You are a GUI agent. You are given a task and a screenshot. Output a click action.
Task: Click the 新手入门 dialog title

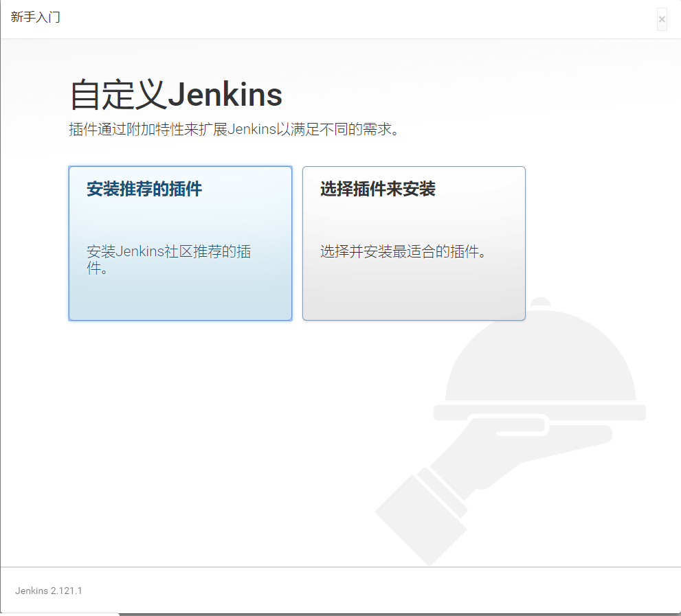(36, 17)
